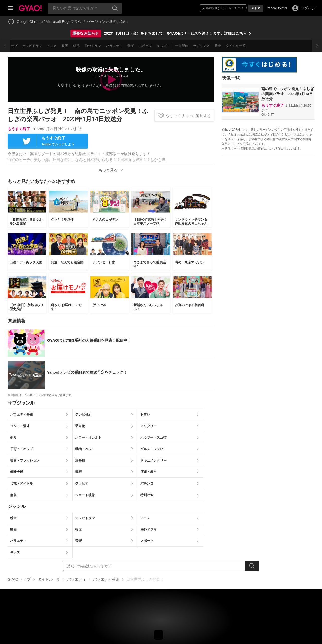This screenshot has height=644, width=322.
Task: Open 出没！アド街ック天国 thumbnail
Action: (27, 244)
